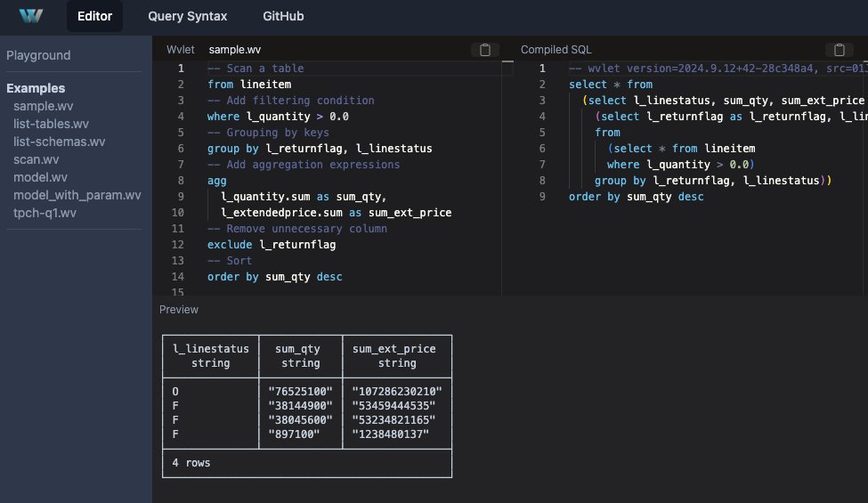Open list-schemas.wv example
This screenshot has height=503, width=868.
60,141
